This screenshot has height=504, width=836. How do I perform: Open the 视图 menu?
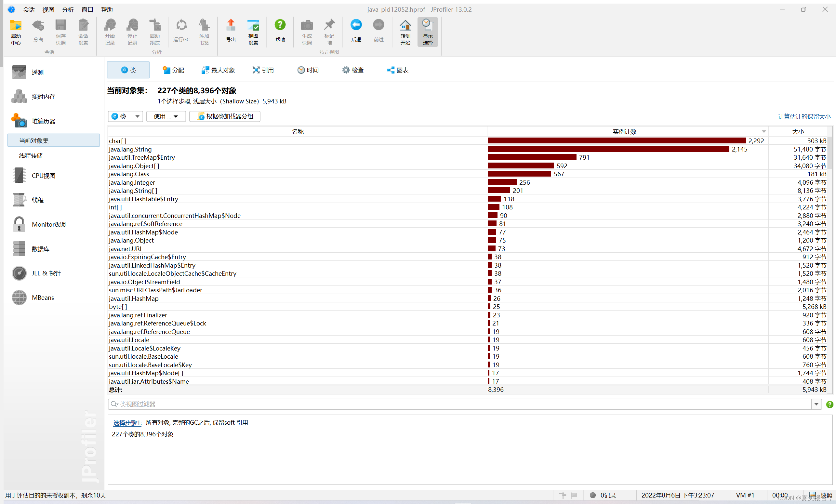[48, 9]
